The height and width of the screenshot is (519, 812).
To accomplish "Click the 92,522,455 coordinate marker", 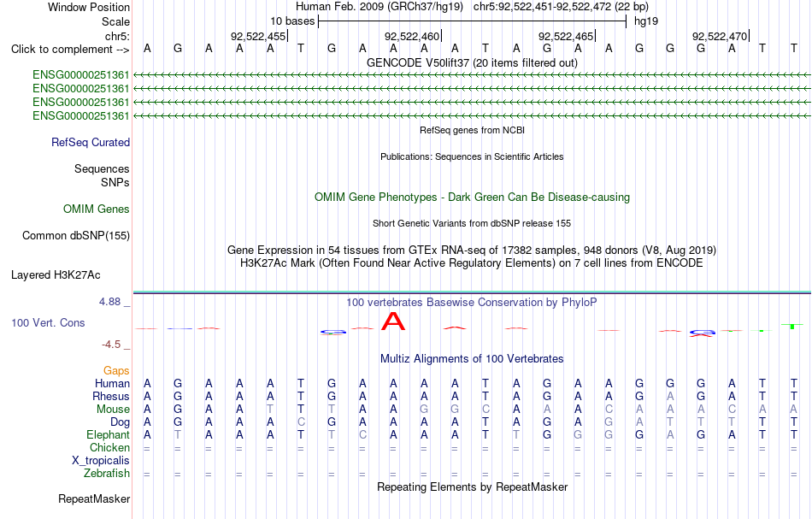I will click(x=258, y=36).
